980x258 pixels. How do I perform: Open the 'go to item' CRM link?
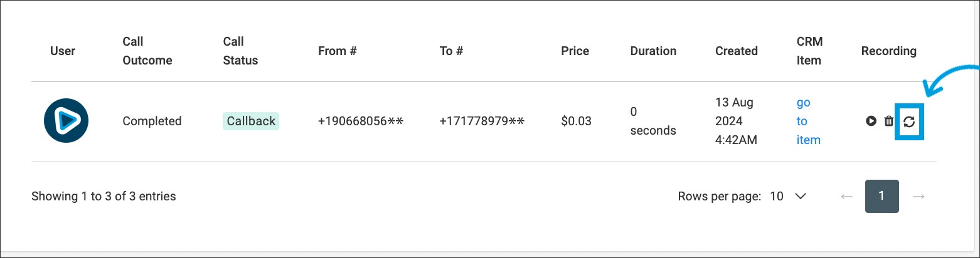808,121
